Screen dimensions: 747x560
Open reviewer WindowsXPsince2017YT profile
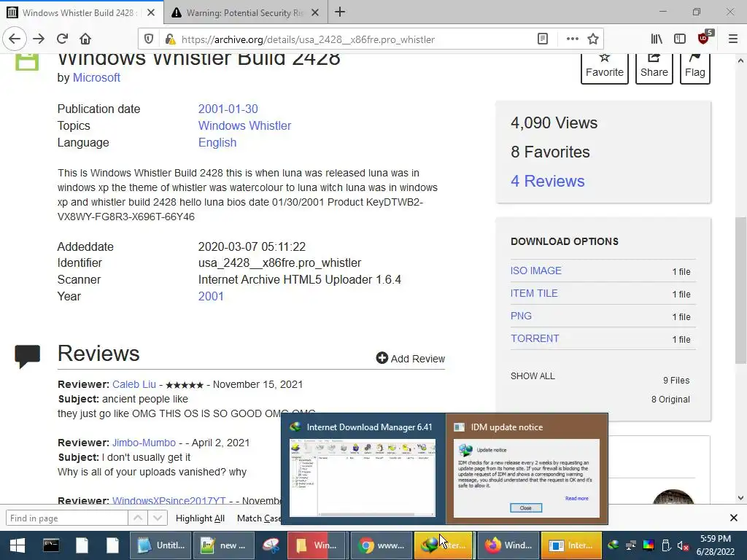click(x=169, y=500)
